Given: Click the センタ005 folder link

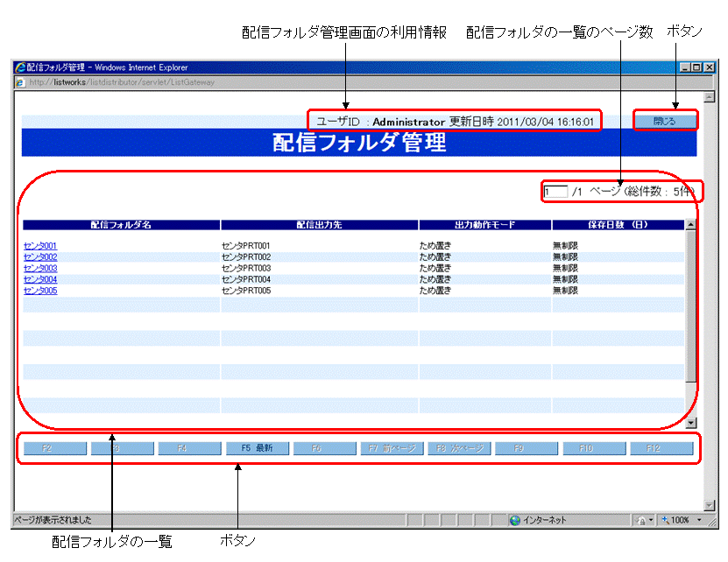Looking at the screenshot, I should click(x=40, y=291).
